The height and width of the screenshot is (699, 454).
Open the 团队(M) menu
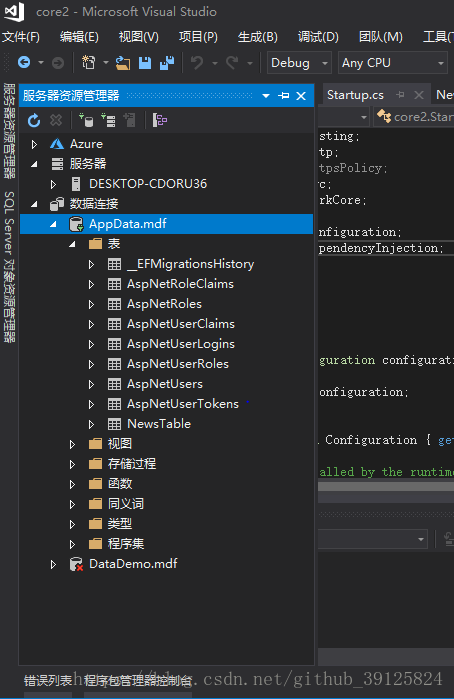coord(380,37)
